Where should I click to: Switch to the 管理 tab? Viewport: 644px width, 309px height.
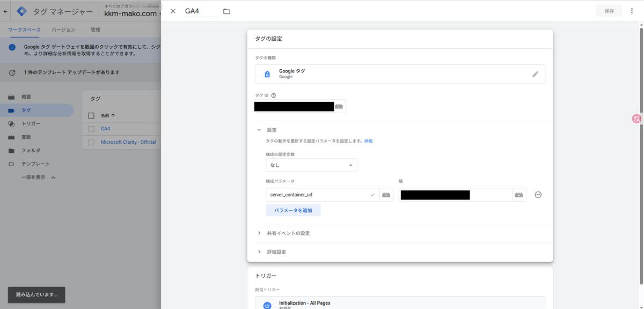click(96, 30)
